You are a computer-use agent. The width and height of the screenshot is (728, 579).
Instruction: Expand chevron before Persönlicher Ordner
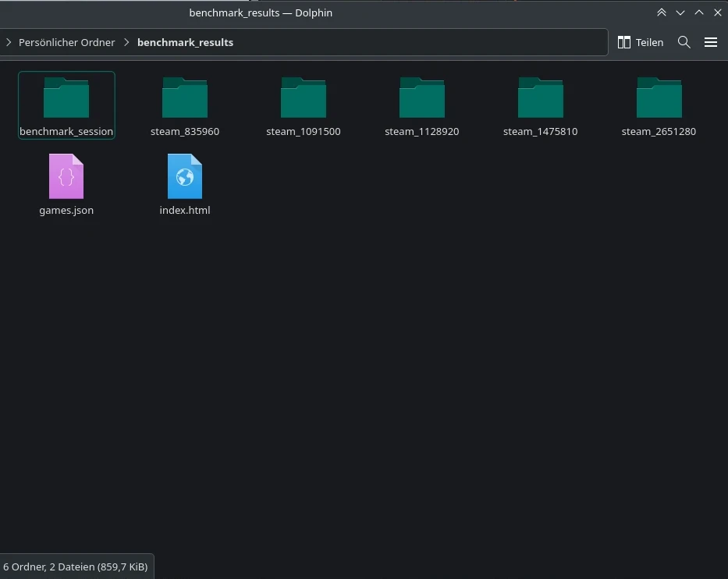tap(9, 42)
